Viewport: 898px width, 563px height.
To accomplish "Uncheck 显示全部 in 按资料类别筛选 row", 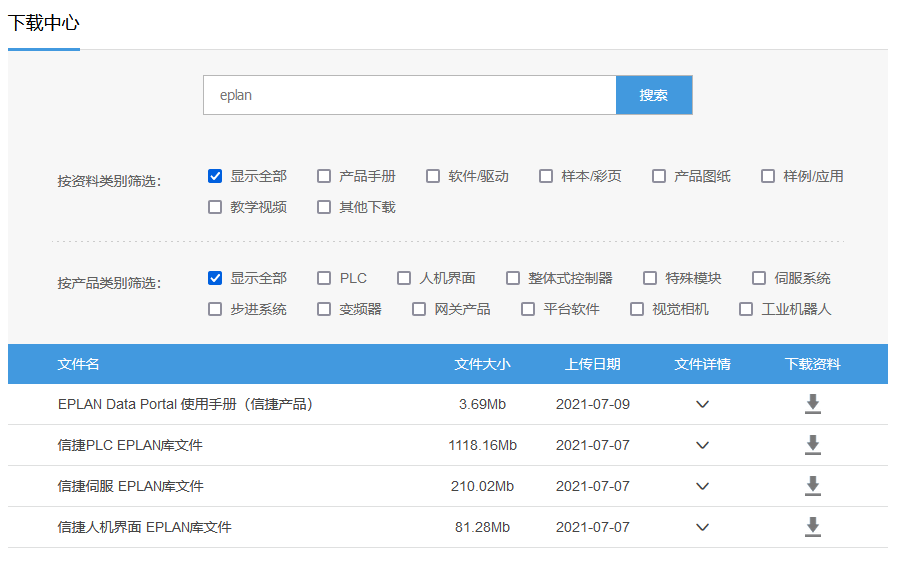I will point(215,176).
